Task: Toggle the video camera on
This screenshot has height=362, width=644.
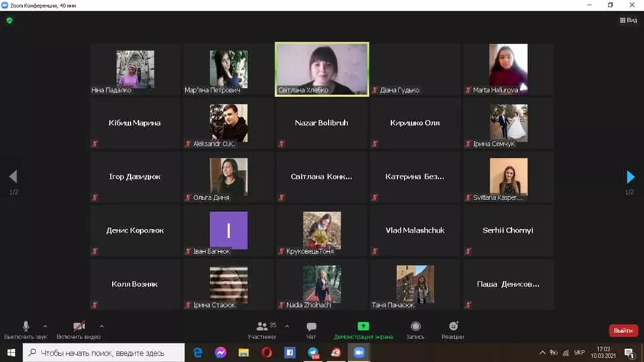Action: [78, 326]
